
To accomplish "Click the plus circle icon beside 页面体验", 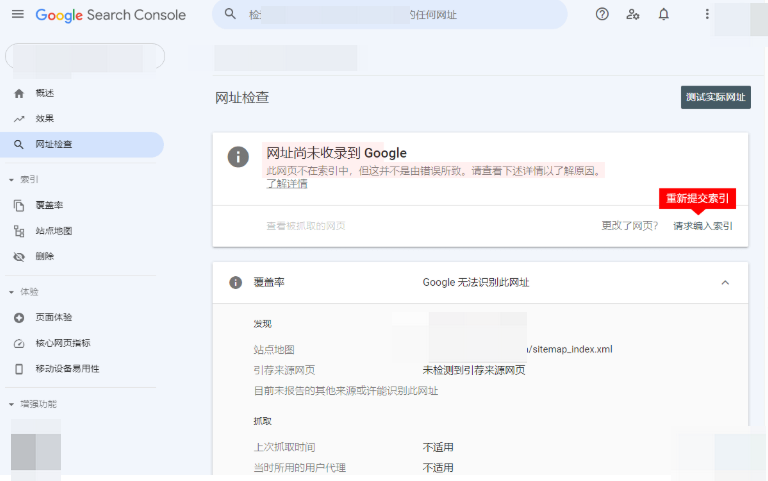I will [x=19, y=318].
